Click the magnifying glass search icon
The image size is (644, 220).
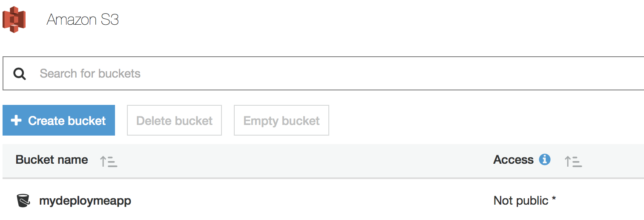tap(20, 74)
